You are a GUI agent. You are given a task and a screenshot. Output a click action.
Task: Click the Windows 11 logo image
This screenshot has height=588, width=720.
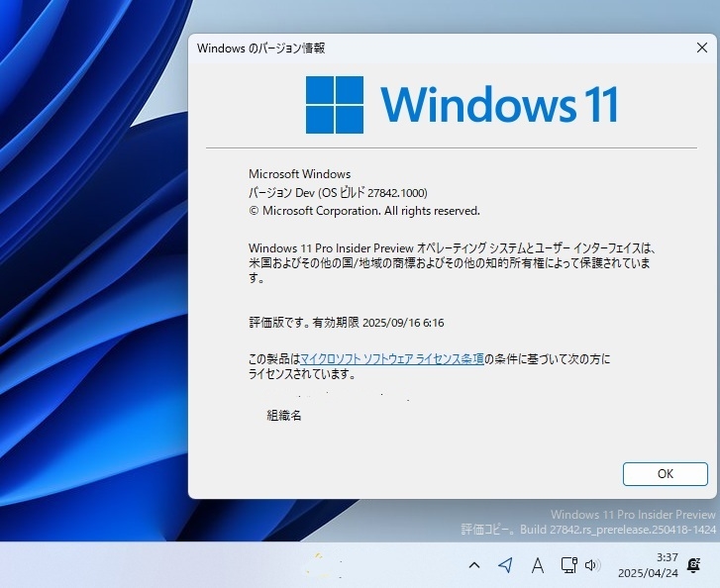(462, 105)
